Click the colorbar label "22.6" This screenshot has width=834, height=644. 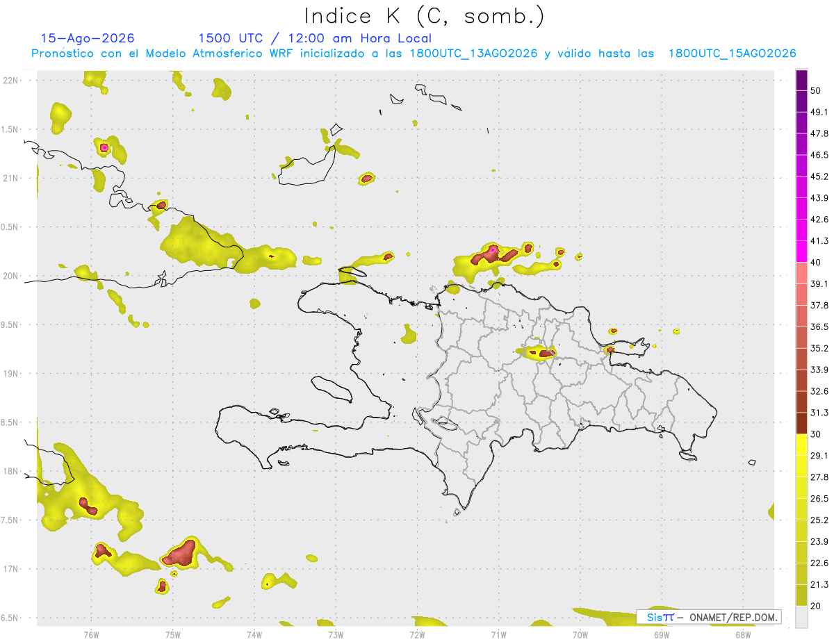pos(819,563)
